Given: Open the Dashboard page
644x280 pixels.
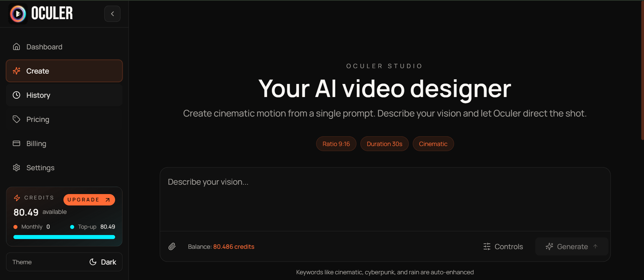Looking at the screenshot, I should [x=64, y=47].
